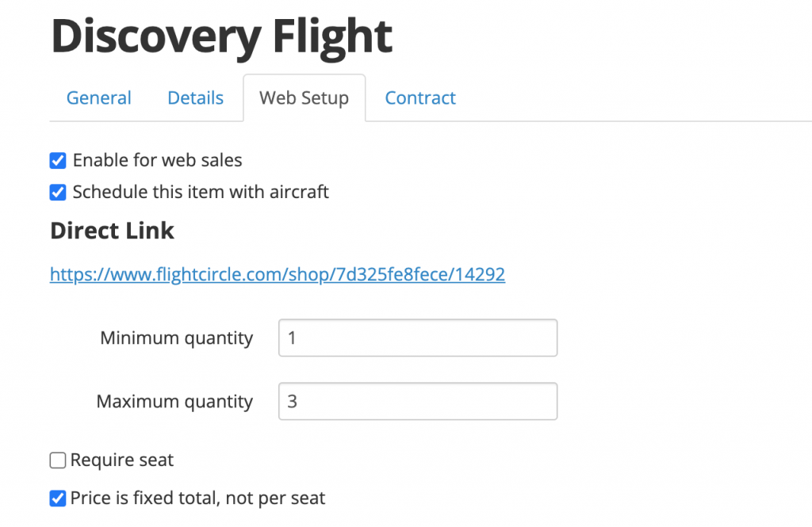812x527 pixels.
Task: Click the Direct Link heading
Action: coord(112,231)
